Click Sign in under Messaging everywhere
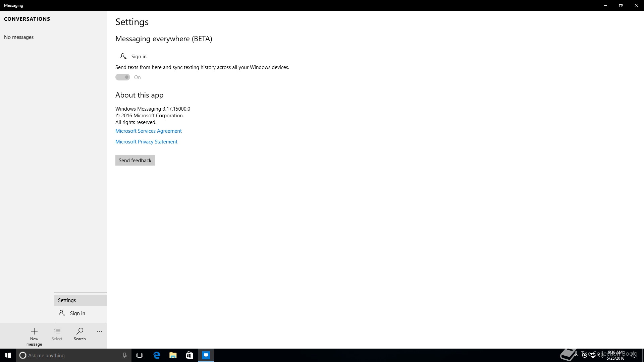Viewport: 644px width, 362px height. tap(139, 56)
